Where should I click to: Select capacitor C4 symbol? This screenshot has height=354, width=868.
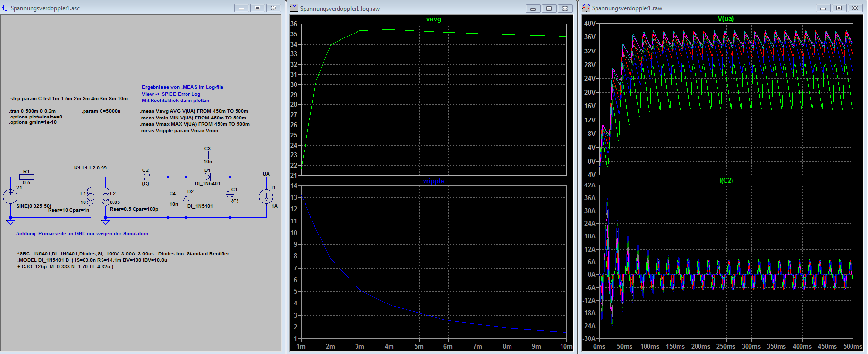click(168, 199)
